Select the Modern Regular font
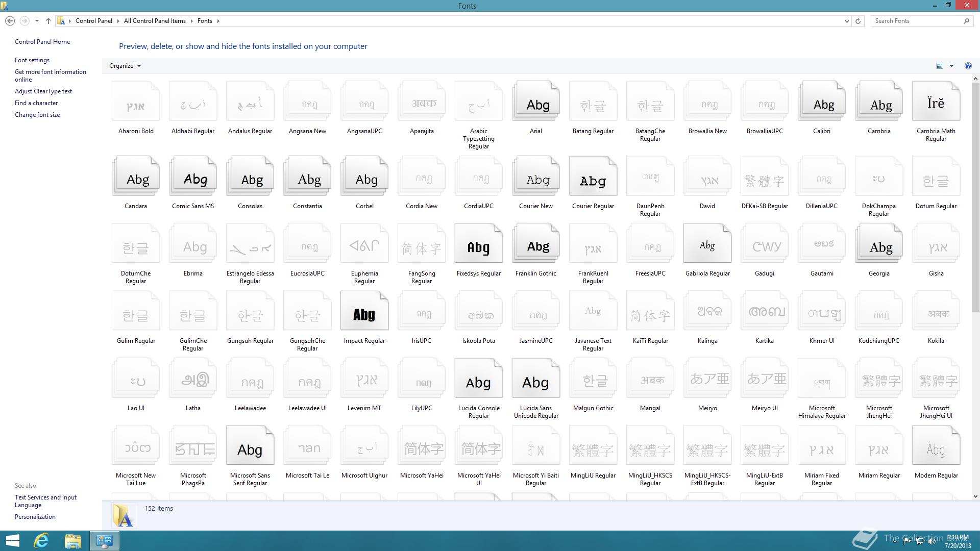This screenshot has width=980, height=551. [x=936, y=445]
